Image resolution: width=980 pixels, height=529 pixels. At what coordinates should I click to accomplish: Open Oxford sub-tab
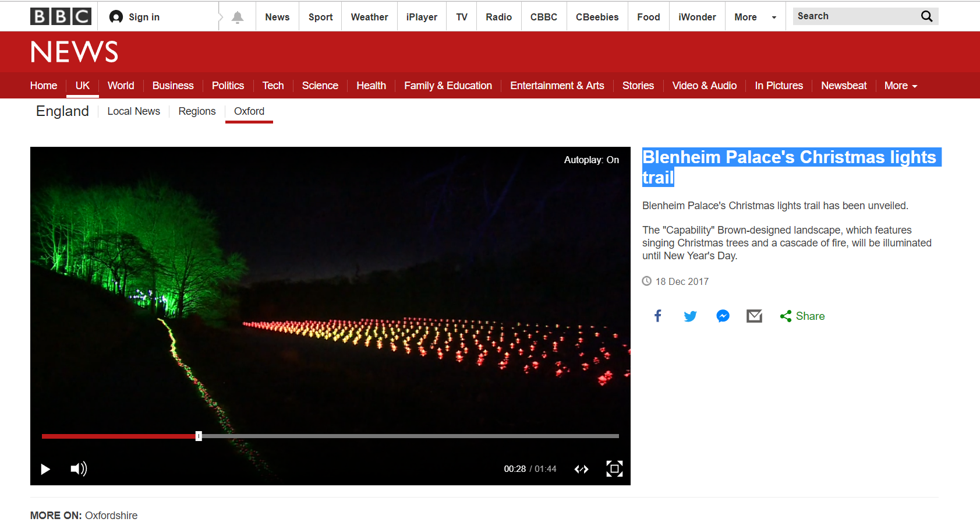pos(249,111)
